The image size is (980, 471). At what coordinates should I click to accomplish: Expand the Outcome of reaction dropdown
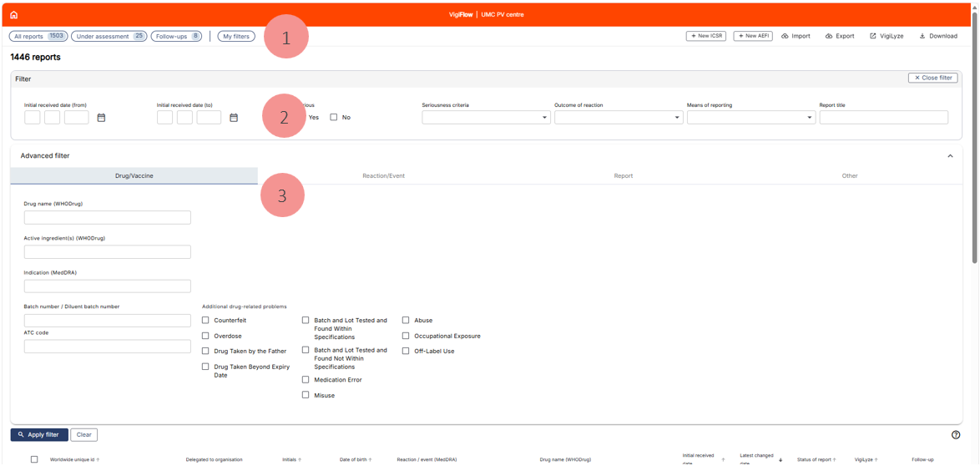click(618, 118)
